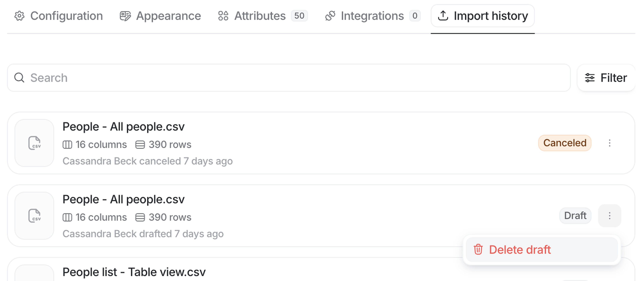Click the CSV file icon of canceled import
This screenshot has width=644, height=281.
coord(35,143)
